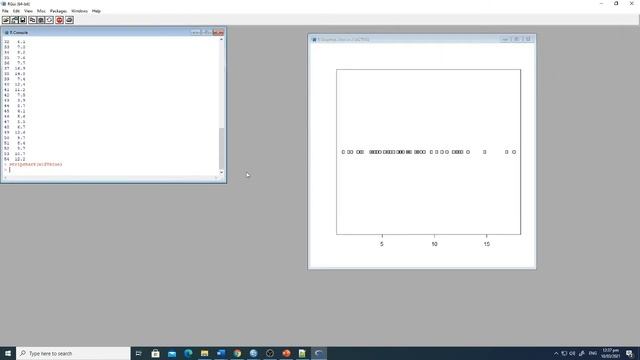
Task: Open Google Chrome from the taskbar
Action: tap(237, 353)
